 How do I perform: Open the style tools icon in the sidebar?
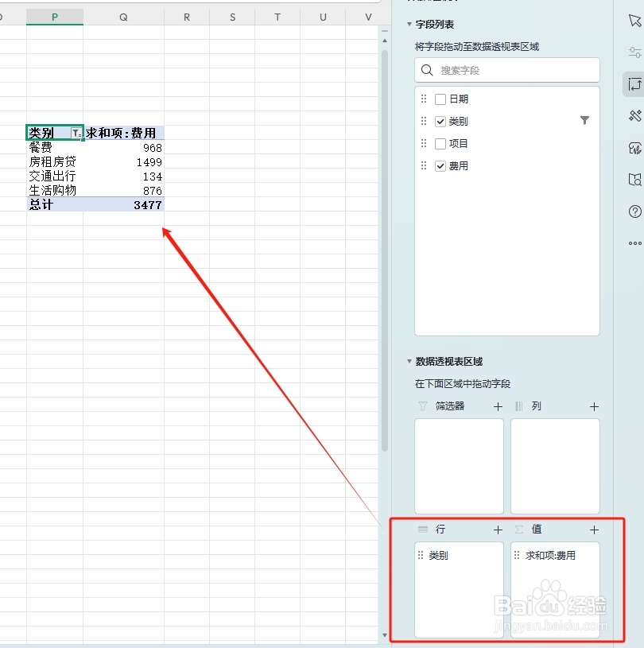coord(635,116)
